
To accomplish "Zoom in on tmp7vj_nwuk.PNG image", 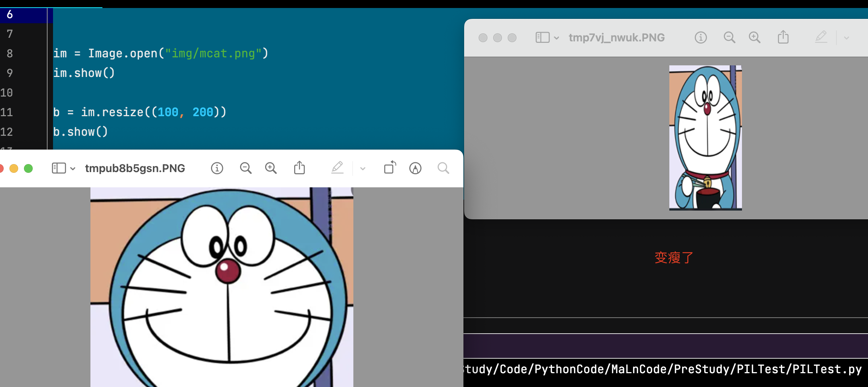I will coord(754,37).
